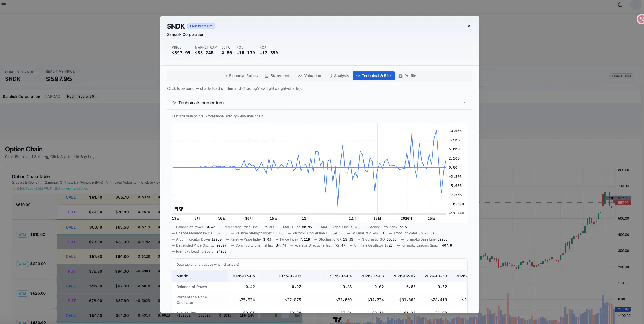Click the $61.40 bid price

[96, 197]
